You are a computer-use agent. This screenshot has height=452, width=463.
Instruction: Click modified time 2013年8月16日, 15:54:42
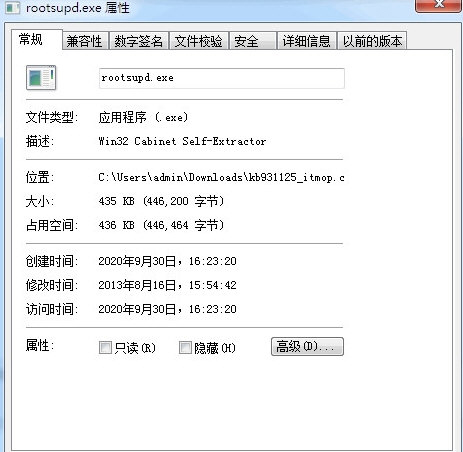[167, 285]
